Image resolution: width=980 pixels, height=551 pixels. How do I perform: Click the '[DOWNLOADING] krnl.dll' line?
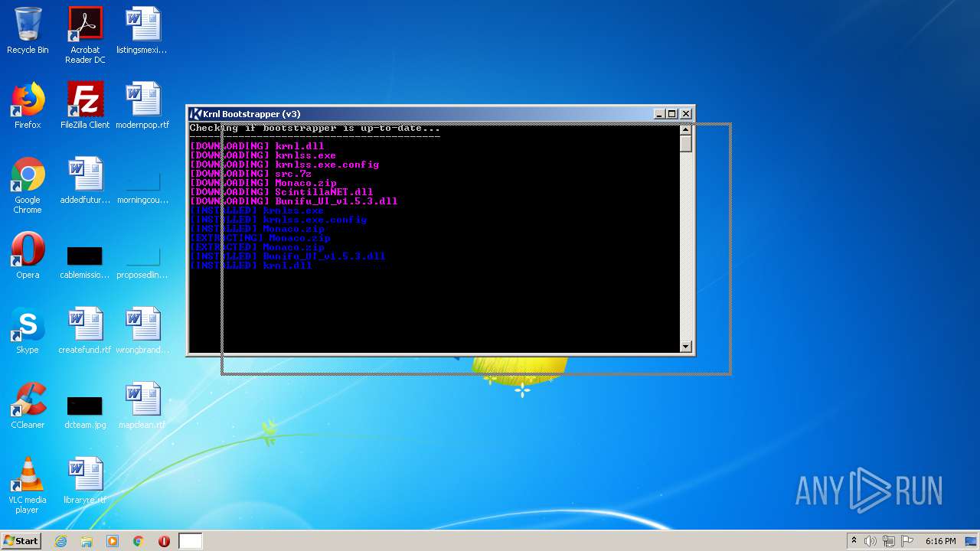point(257,146)
